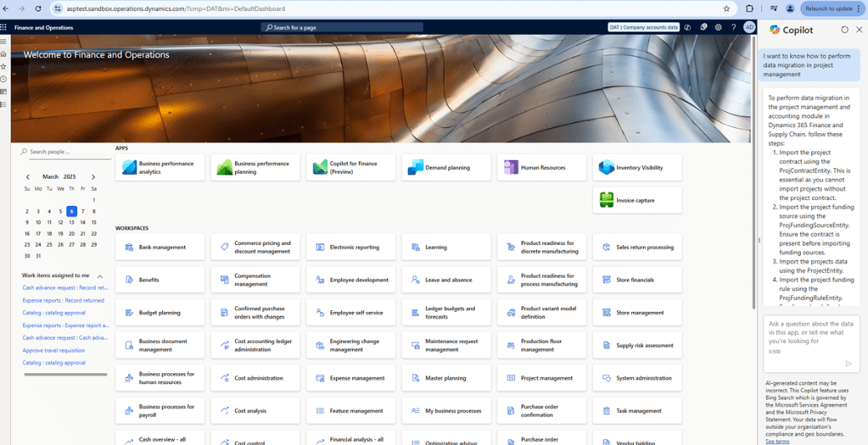868x445 pixels.
Task: Open the Approve travel requisition work item
Action: point(53,350)
